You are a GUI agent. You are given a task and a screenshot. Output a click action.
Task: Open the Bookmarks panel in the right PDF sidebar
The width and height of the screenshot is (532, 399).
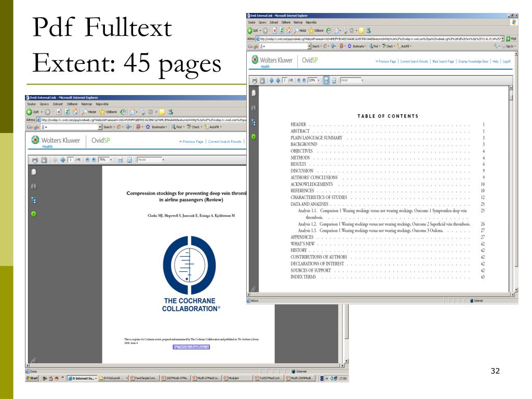(x=254, y=123)
